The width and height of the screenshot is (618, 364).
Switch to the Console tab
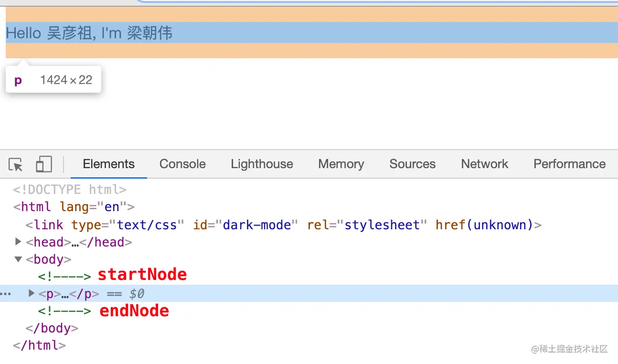(x=182, y=164)
